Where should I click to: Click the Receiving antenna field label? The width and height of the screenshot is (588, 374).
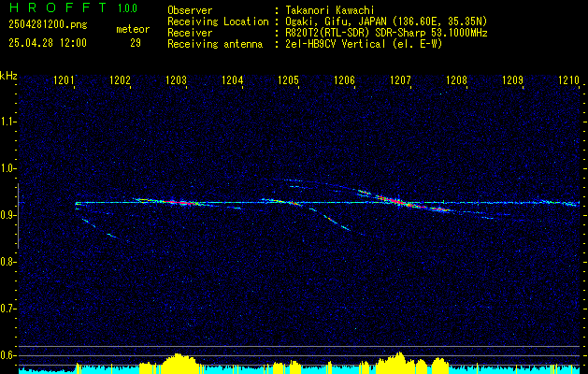(x=215, y=44)
